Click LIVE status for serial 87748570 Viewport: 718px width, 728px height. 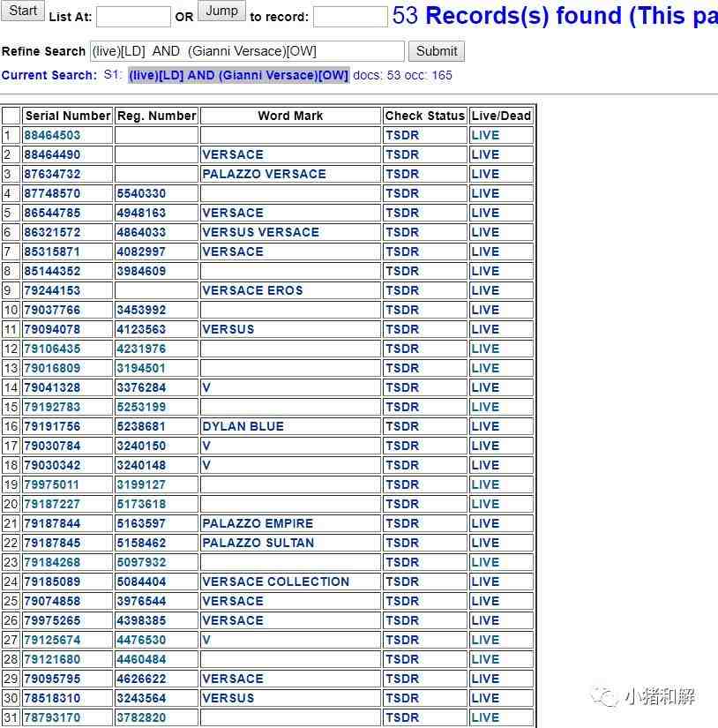coord(485,193)
